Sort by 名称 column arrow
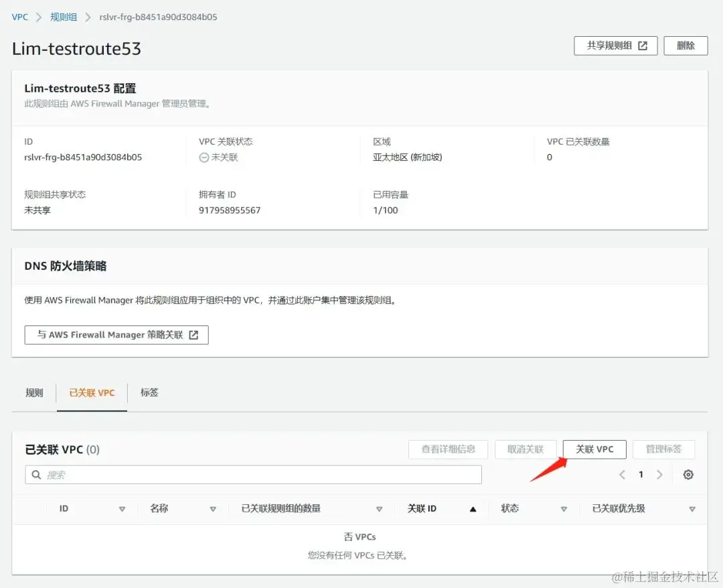 [x=213, y=509]
